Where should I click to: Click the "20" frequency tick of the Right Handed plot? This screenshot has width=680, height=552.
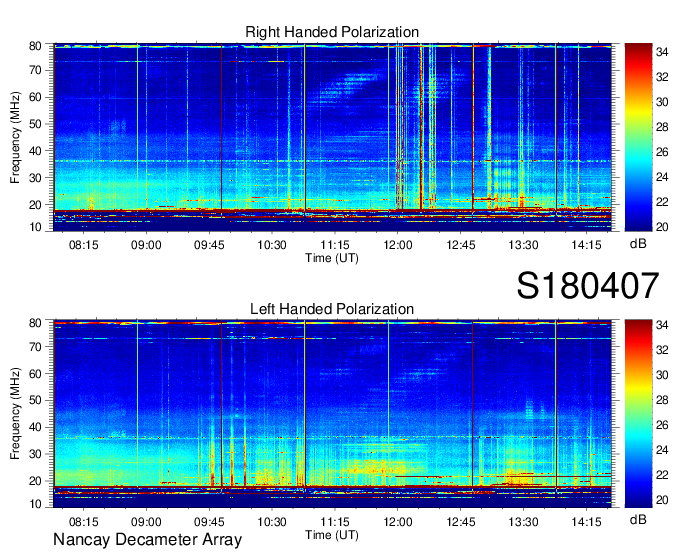[x=35, y=205]
